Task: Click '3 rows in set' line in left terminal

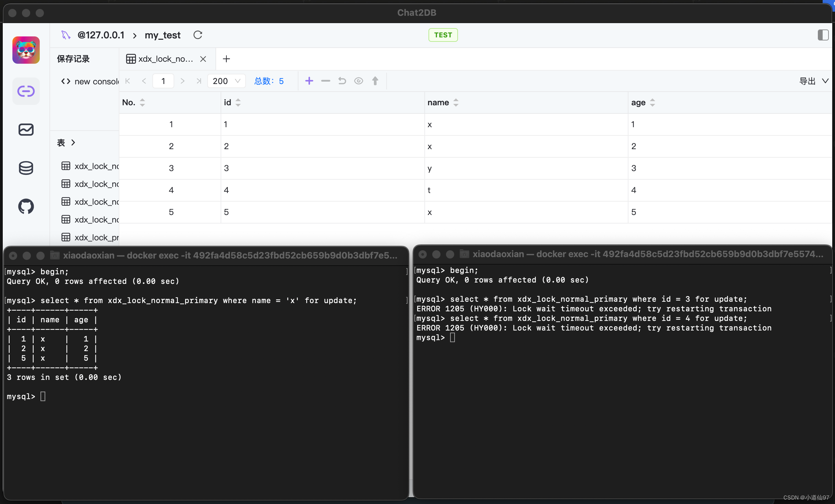Action: (64, 377)
